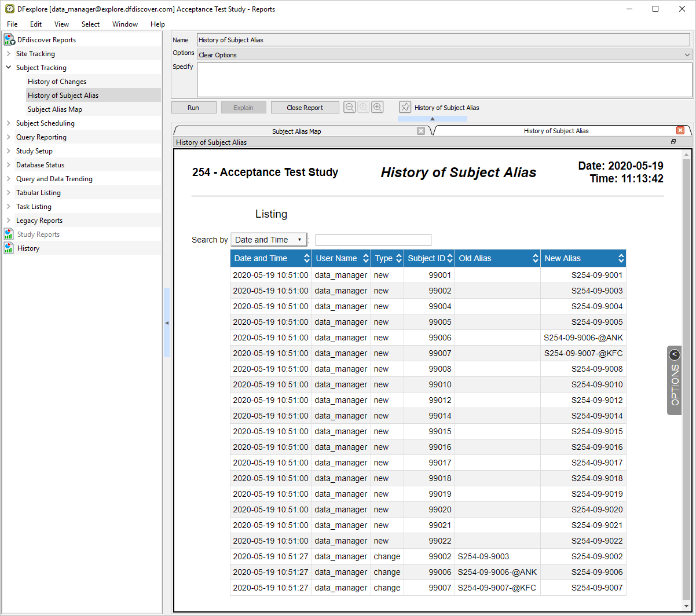This screenshot has height=616, width=696.
Task: Switch to the Subject Alias Map tab
Action: coord(296,131)
